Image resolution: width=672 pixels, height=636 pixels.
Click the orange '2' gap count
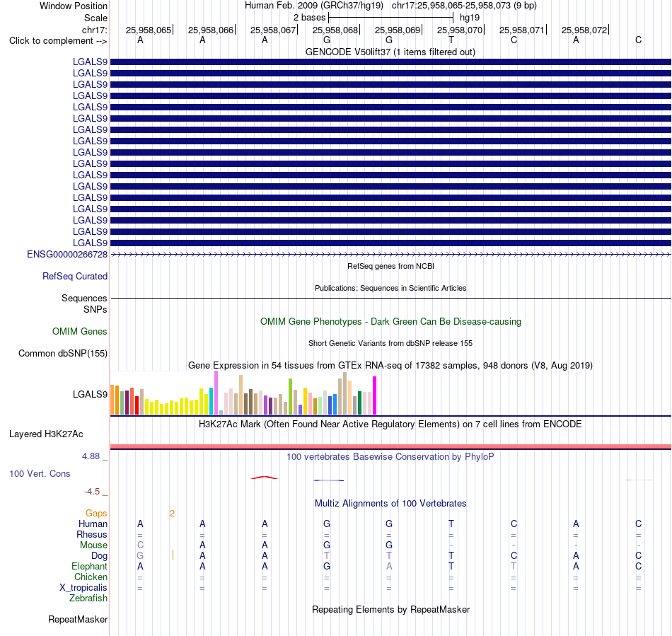tap(173, 514)
